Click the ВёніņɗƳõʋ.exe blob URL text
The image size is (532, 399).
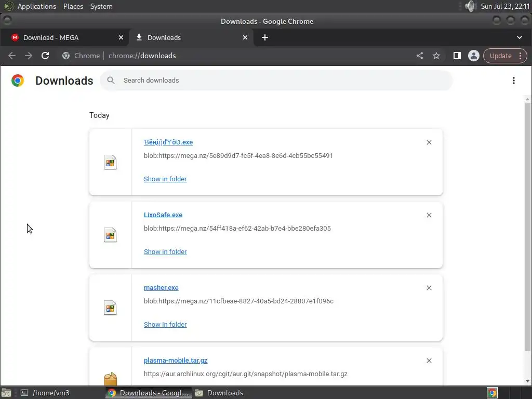238,156
